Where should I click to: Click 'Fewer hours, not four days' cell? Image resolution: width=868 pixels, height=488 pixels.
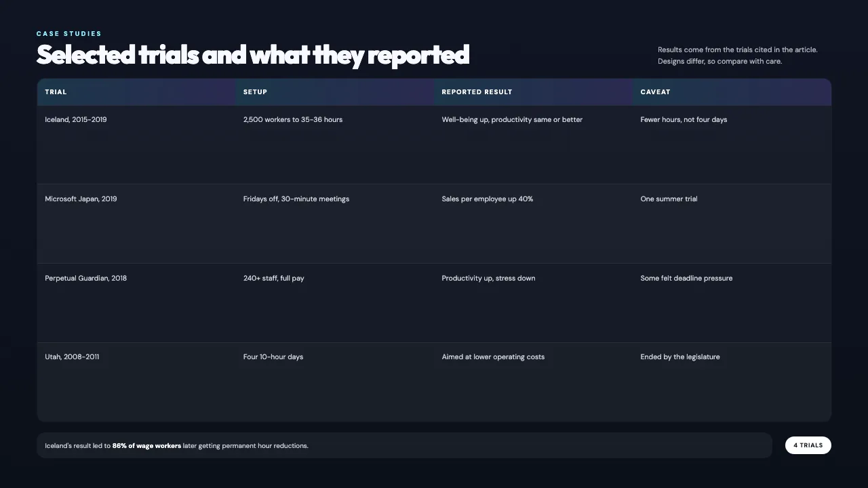click(732, 145)
